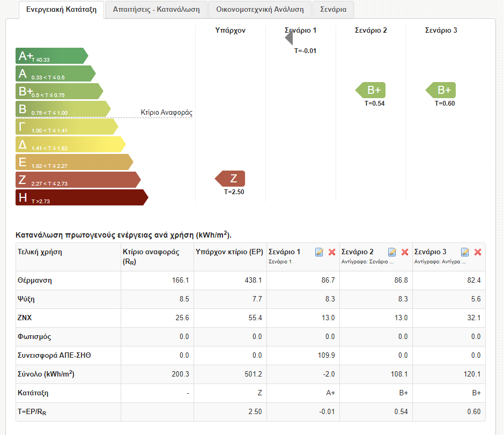Click the gray arrow marker under Σενάριο 1
The height and width of the screenshot is (435, 504).
point(289,39)
